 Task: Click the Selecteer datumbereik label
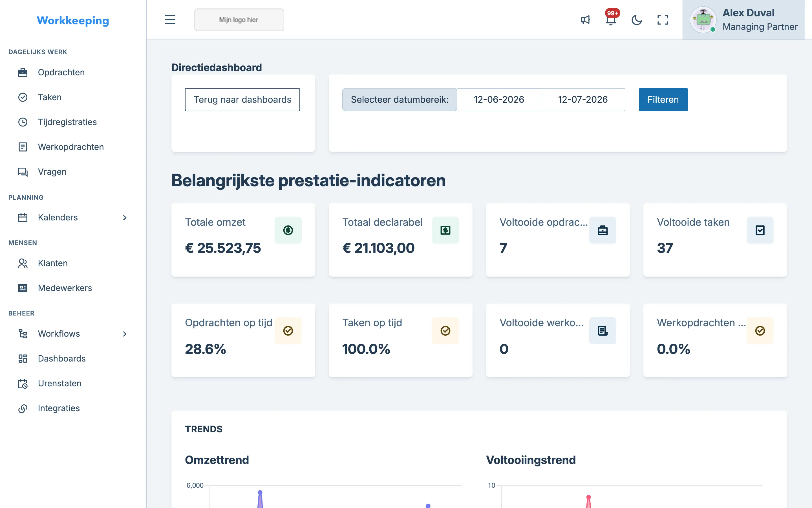(x=399, y=99)
